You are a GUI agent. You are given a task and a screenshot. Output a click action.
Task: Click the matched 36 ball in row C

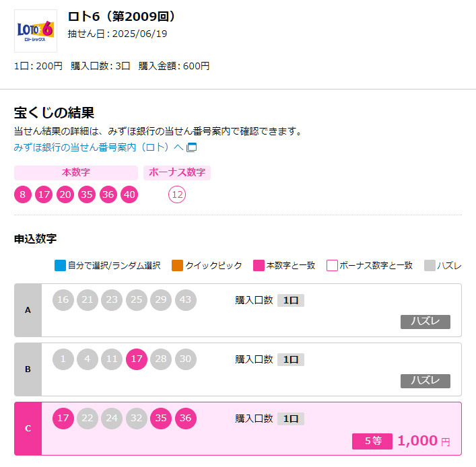coord(185,418)
